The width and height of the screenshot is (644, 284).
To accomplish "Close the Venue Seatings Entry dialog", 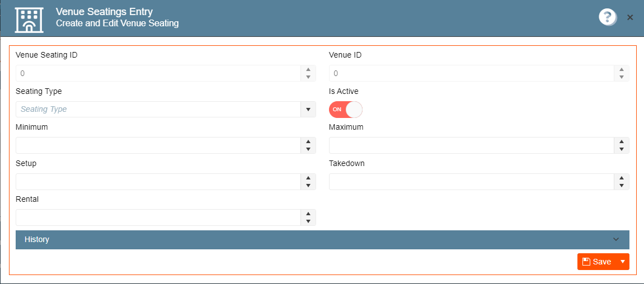I will pos(630,17).
